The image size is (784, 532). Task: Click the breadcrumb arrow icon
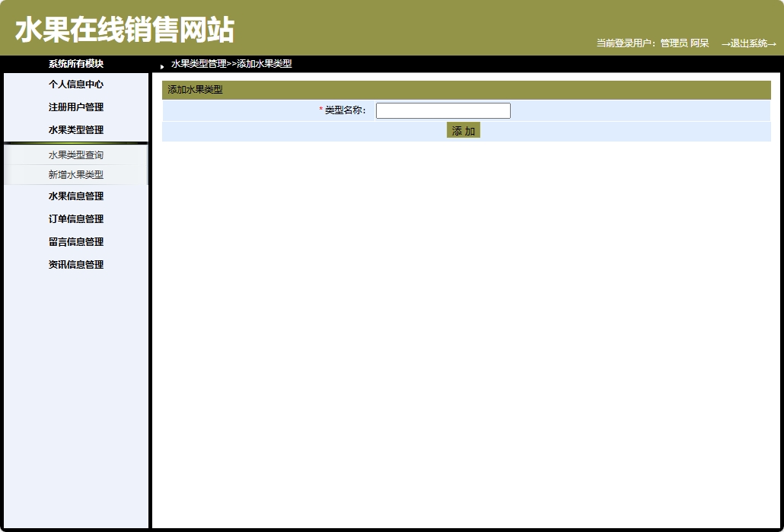click(161, 65)
